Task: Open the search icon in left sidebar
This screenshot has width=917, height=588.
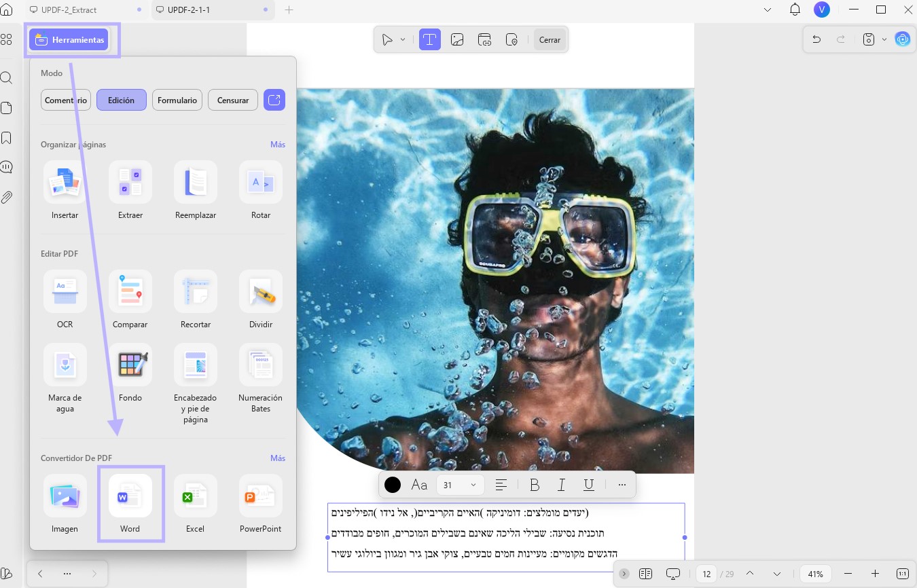Action: point(6,77)
